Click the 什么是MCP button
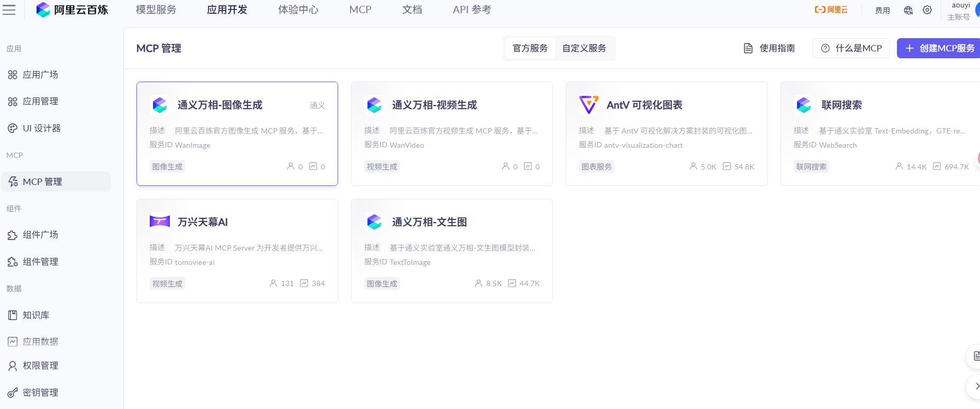Image resolution: width=980 pixels, height=409 pixels. [851, 48]
